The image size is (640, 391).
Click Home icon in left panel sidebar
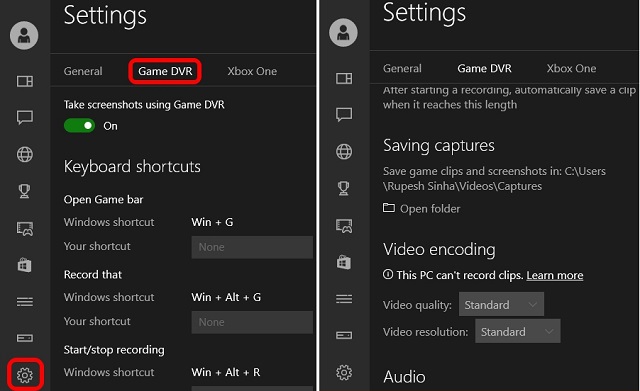(25, 81)
